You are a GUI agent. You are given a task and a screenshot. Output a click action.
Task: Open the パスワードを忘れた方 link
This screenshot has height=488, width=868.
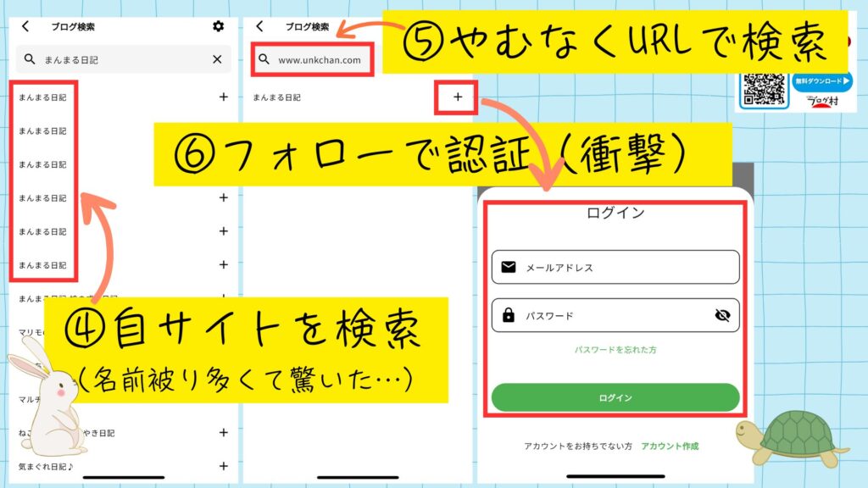click(615, 350)
